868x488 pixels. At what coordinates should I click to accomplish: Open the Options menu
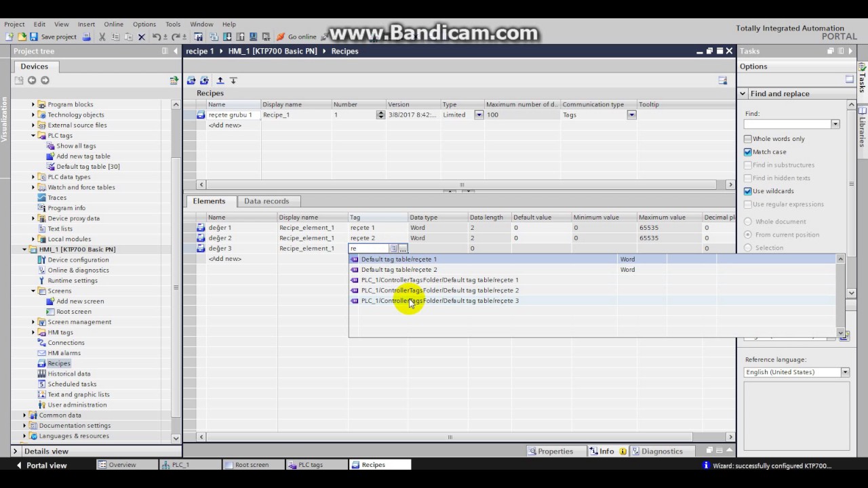point(144,24)
